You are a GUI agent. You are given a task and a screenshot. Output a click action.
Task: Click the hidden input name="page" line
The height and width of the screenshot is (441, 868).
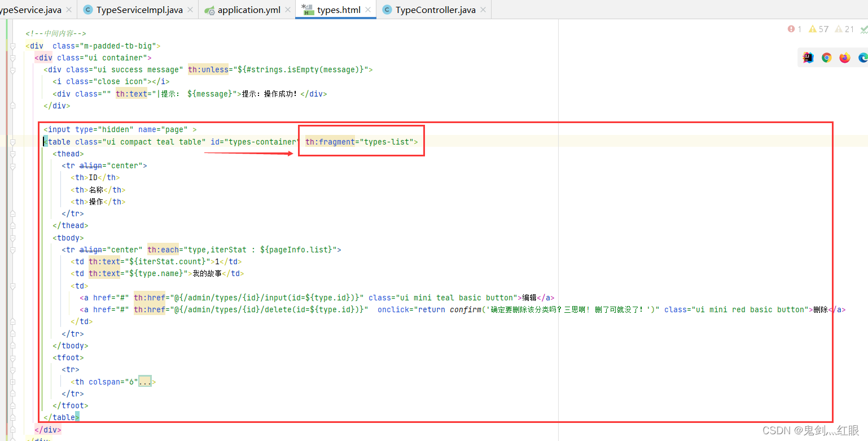(120, 129)
